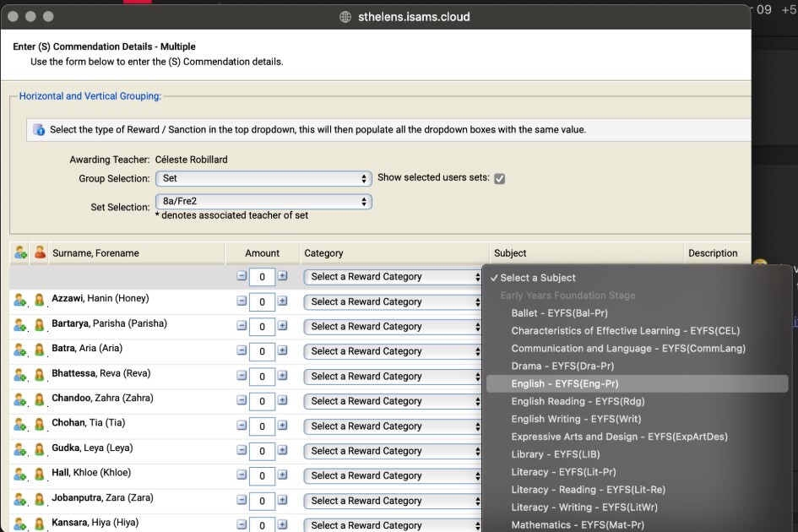Open the Group Selection dropdown

pyautogui.click(x=263, y=178)
